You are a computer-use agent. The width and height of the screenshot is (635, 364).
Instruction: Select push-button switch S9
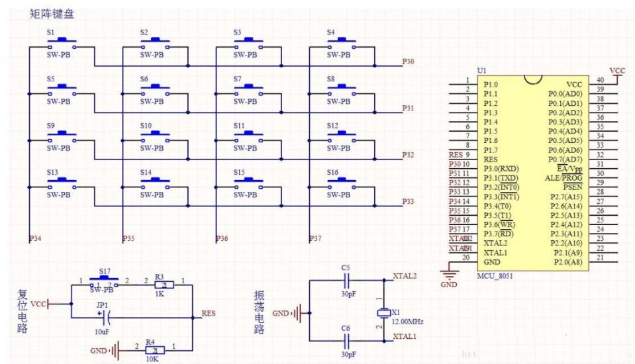[62, 137]
